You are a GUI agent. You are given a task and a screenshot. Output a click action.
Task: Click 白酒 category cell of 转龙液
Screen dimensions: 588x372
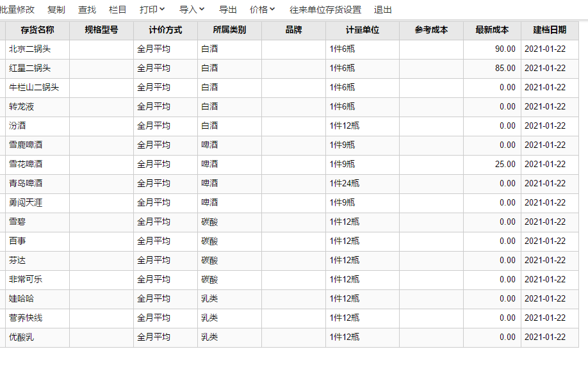tap(229, 107)
